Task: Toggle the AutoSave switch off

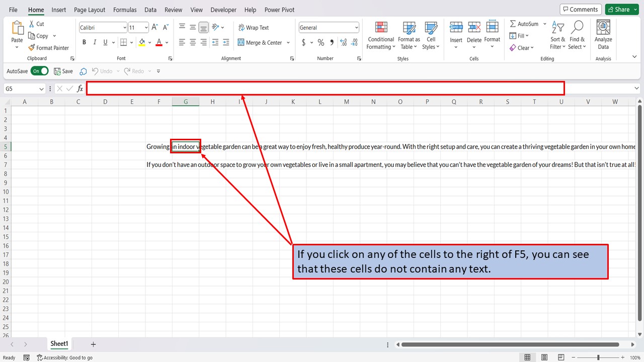Action: (40, 71)
